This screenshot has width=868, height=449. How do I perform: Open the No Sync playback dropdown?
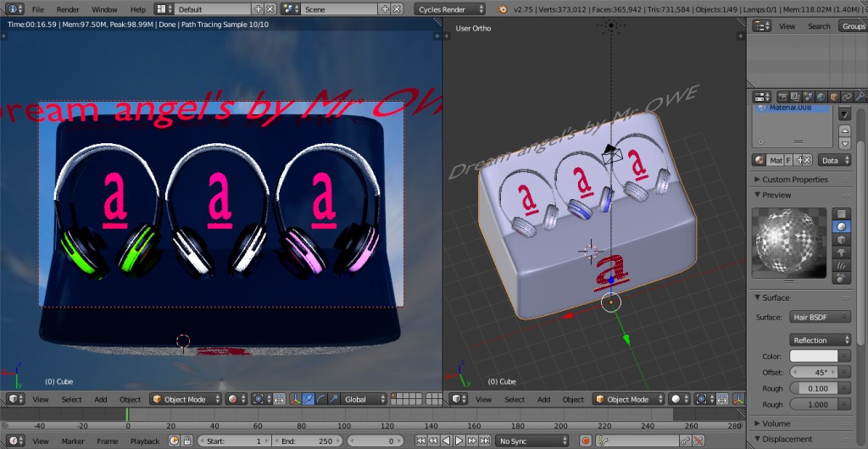pyautogui.click(x=532, y=441)
